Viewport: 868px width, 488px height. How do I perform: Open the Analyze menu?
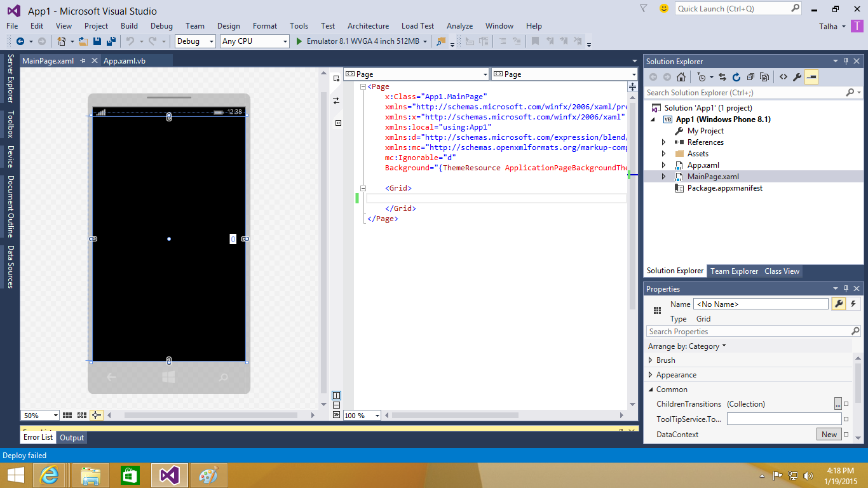point(459,26)
